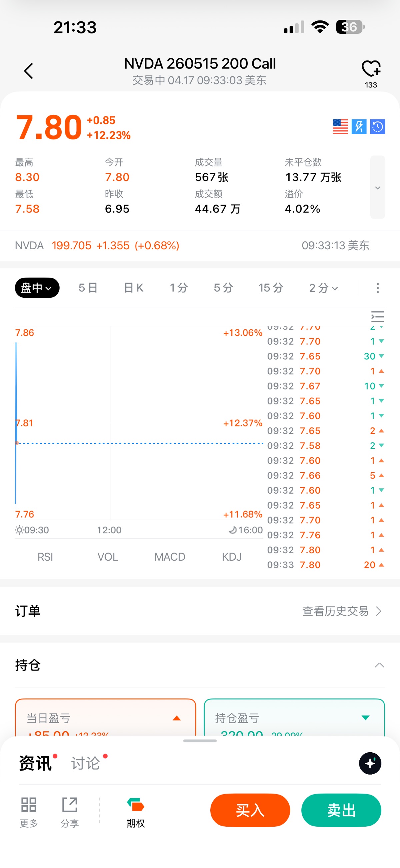This screenshot has width=400, height=868.
Task: Add option to watchlist heart icon
Action: [x=371, y=69]
